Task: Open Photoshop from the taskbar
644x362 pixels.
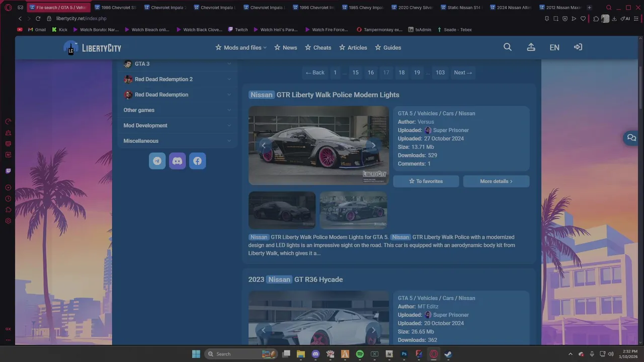Action: coord(404,354)
